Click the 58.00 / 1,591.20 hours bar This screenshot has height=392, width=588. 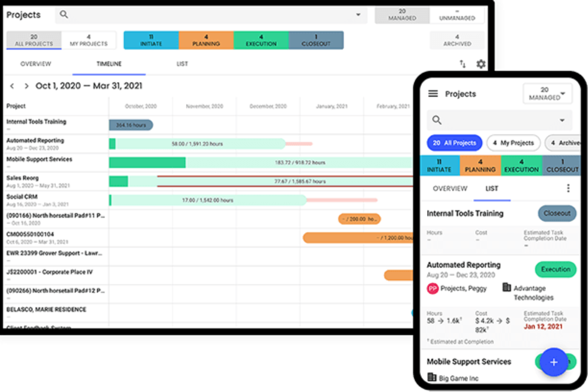(x=197, y=144)
